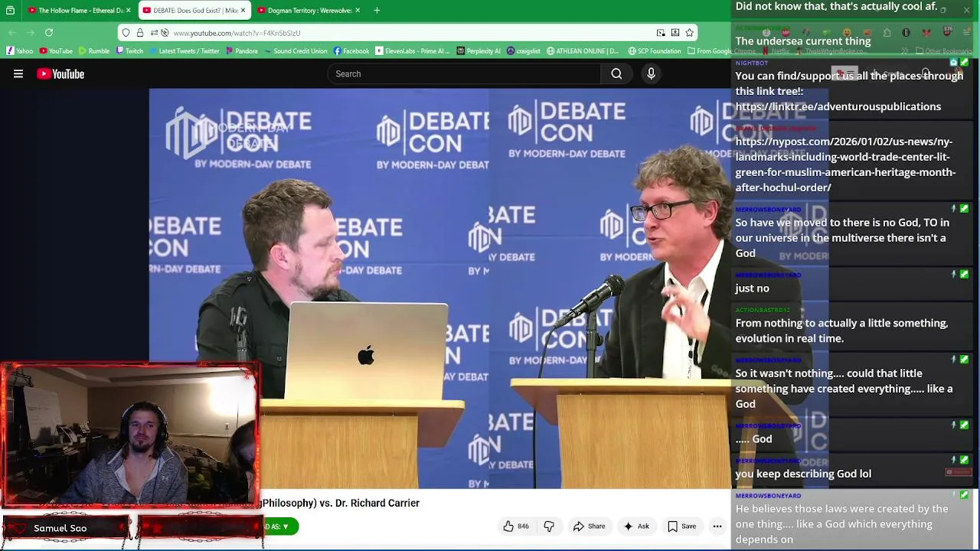Viewport: 980px width, 551px height.
Task: Dislike the video with thumbs-down icon
Action: tap(549, 527)
